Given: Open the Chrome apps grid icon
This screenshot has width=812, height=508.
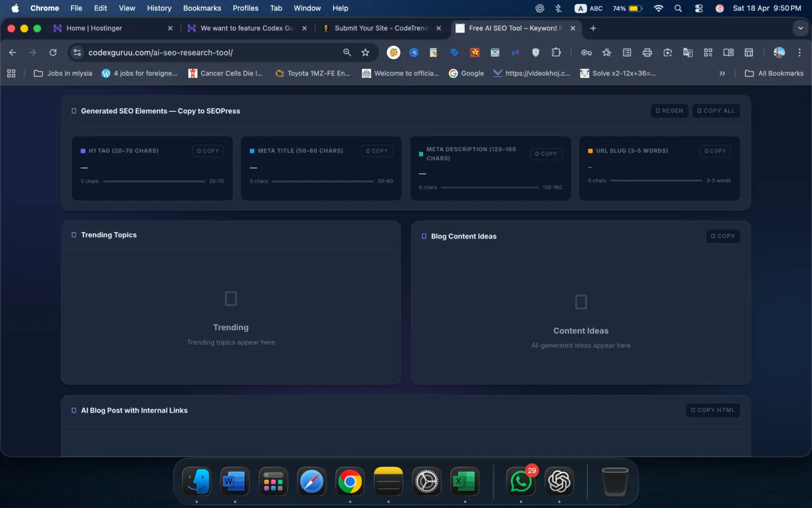Looking at the screenshot, I should pos(11,73).
